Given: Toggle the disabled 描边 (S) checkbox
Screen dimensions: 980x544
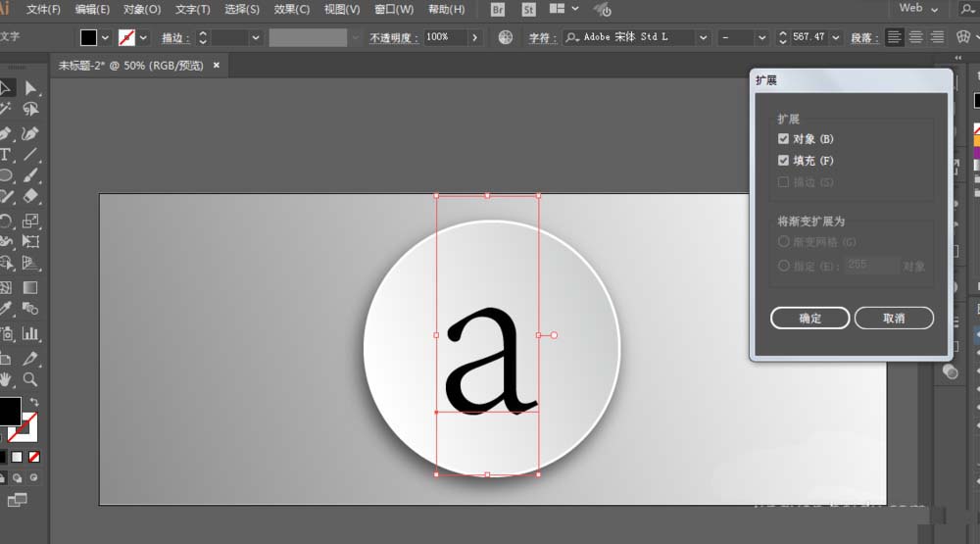Looking at the screenshot, I should pos(783,182).
